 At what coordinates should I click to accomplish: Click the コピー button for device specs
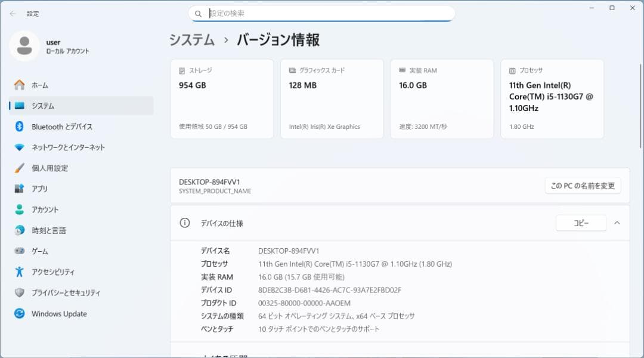tap(581, 223)
